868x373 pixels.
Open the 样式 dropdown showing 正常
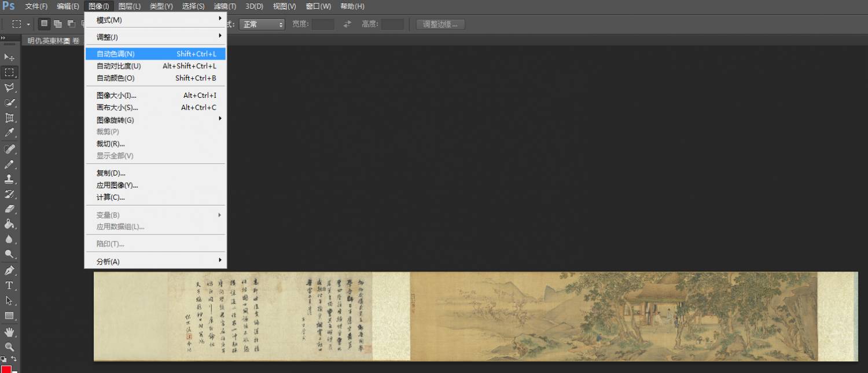click(x=262, y=24)
